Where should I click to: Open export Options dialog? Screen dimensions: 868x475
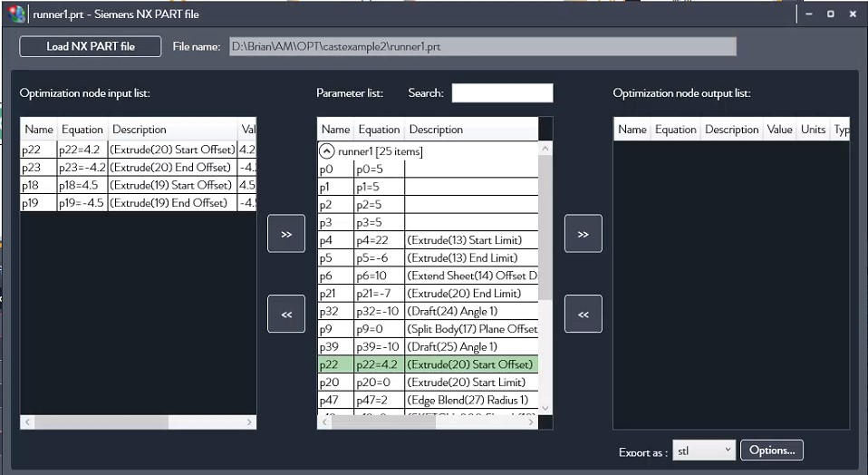(772, 451)
